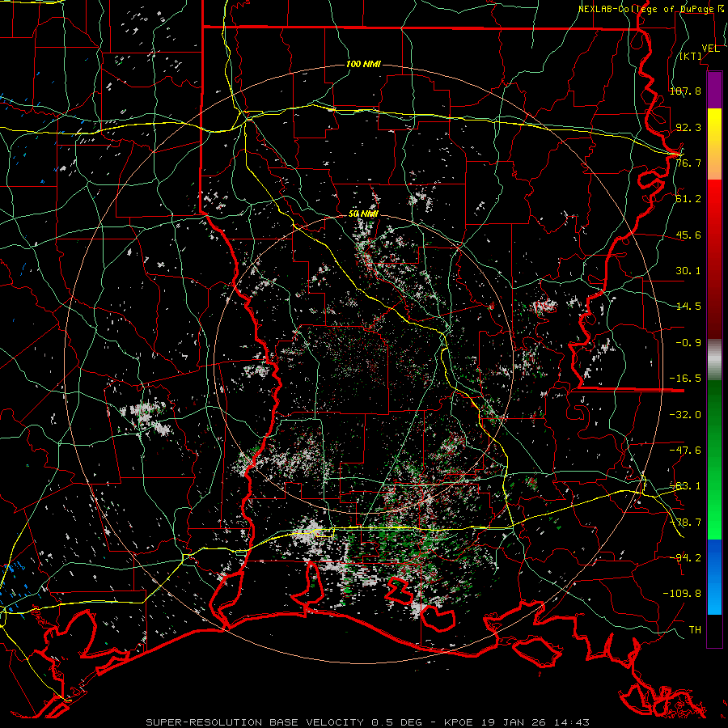Select the 30.1 velocity scale value
Viewport: 728px width, 728px height.
click(688, 270)
